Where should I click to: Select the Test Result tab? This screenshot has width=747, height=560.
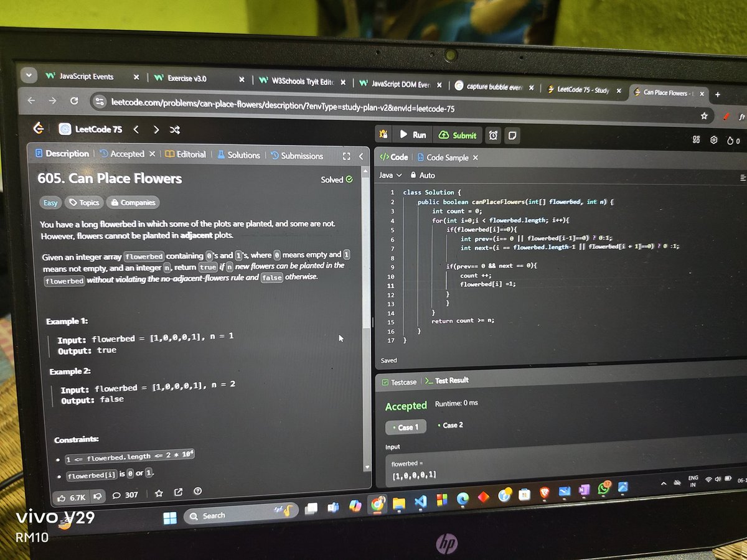pyautogui.click(x=447, y=380)
